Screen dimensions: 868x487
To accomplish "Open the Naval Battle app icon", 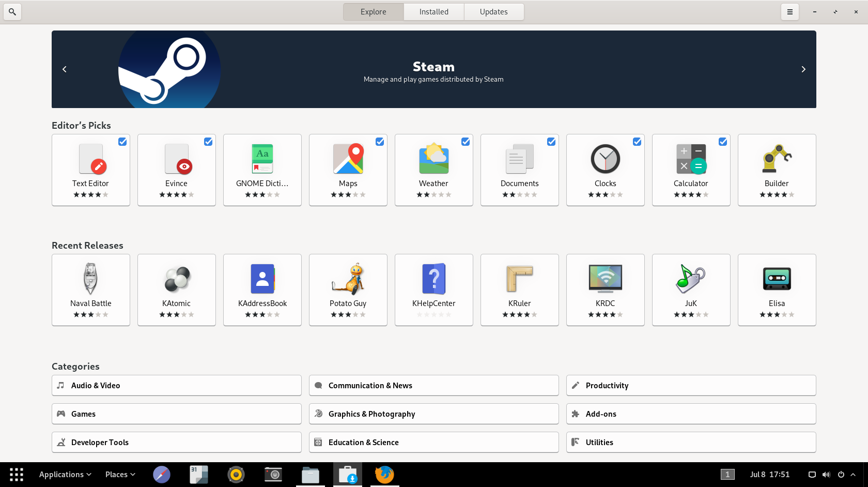I will coord(91,279).
